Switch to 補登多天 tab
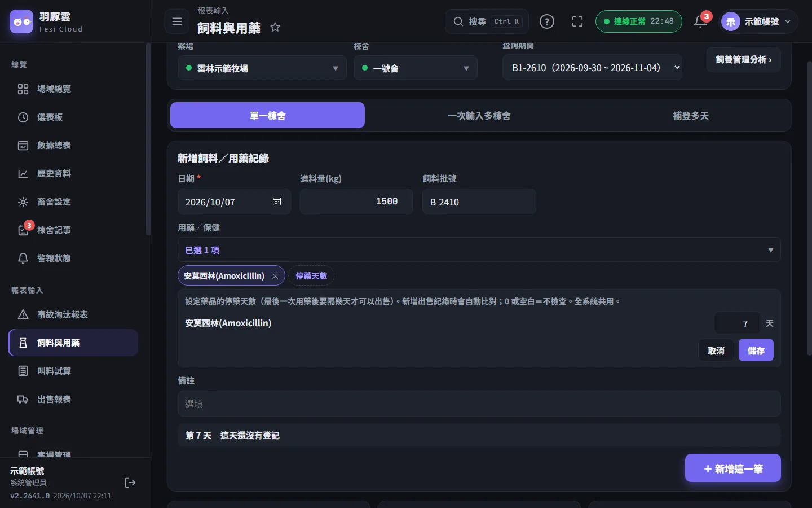This screenshot has height=508, width=812. point(691,115)
